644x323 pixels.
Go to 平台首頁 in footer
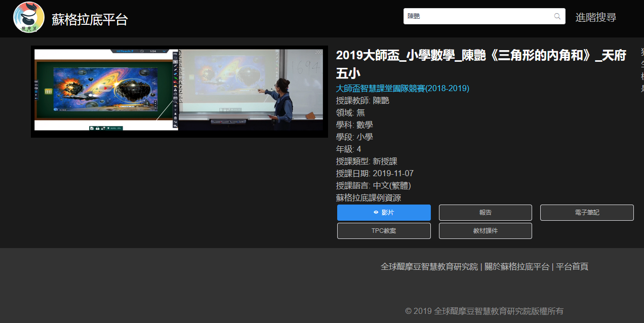572,267
